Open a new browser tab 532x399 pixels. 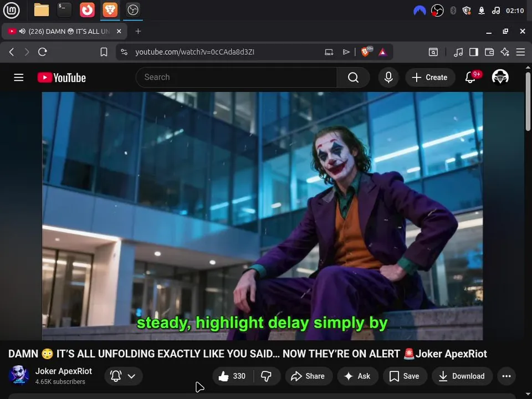[x=138, y=31]
